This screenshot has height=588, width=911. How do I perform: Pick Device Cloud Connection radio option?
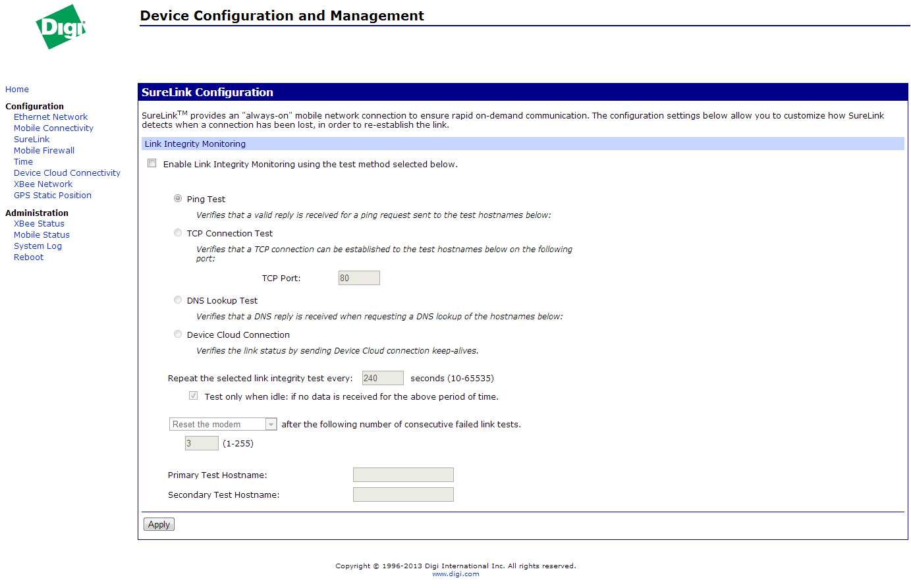click(178, 334)
